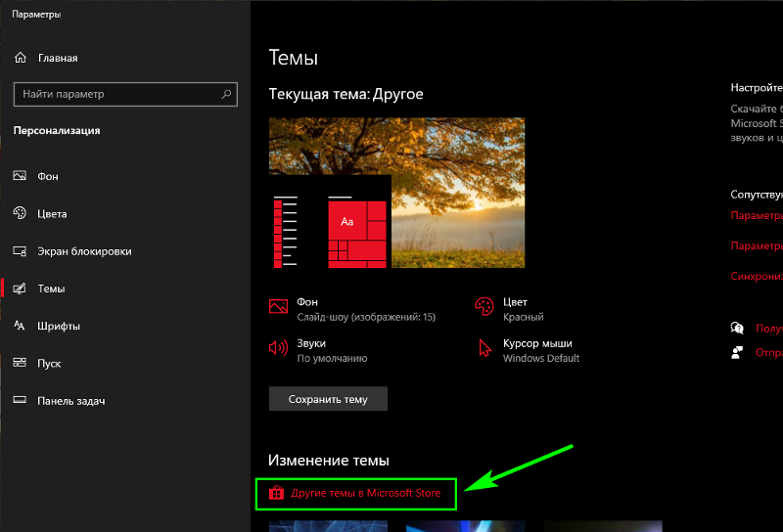Click the red Цвет palette icon
The image size is (783, 532).
pos(484,306)
